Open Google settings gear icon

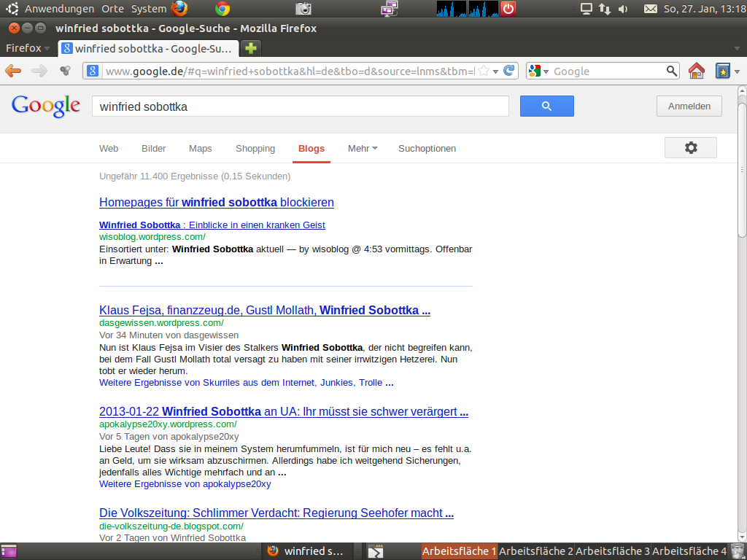click(x=691, y=147)
